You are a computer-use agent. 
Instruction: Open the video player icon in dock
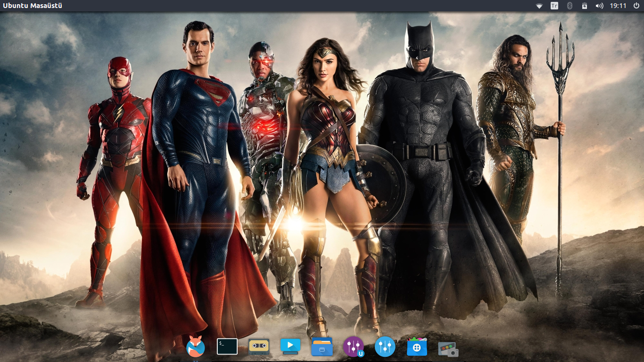click(x=290, y=346)
